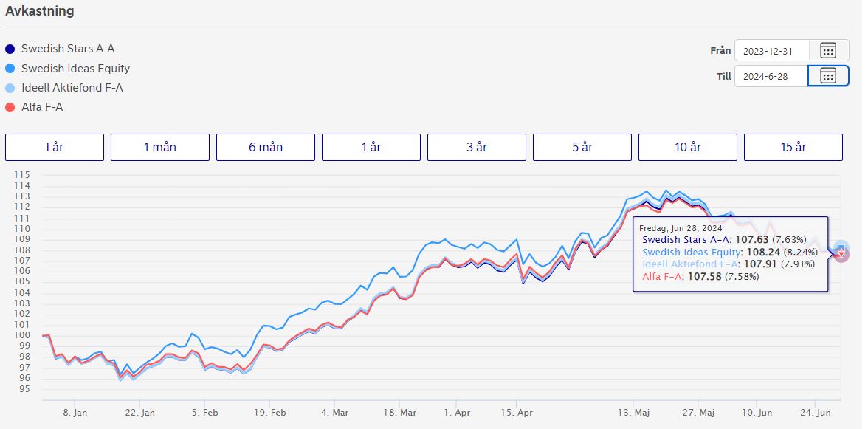The height and width of the screenshot is (429, 868).
Task: Display the 15 år return period
Action: 793,147
